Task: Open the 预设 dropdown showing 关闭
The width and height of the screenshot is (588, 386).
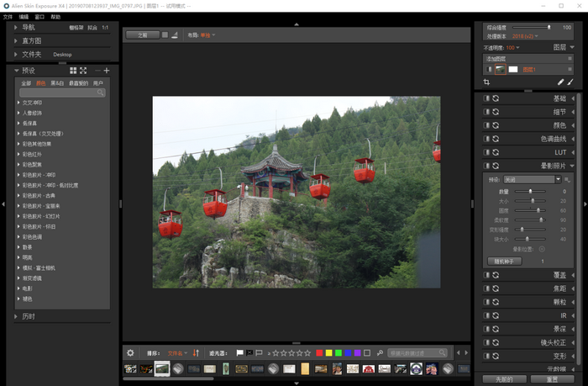Action: tap(533, 179)
